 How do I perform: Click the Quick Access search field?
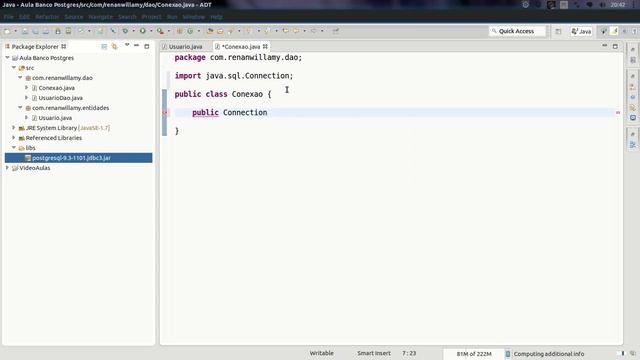518,31
